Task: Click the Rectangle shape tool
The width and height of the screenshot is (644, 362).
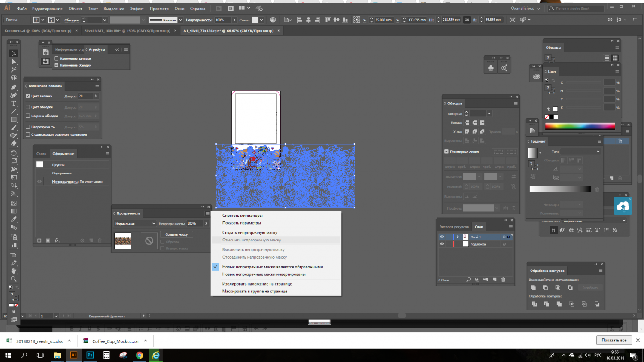Action: (14, 120)
